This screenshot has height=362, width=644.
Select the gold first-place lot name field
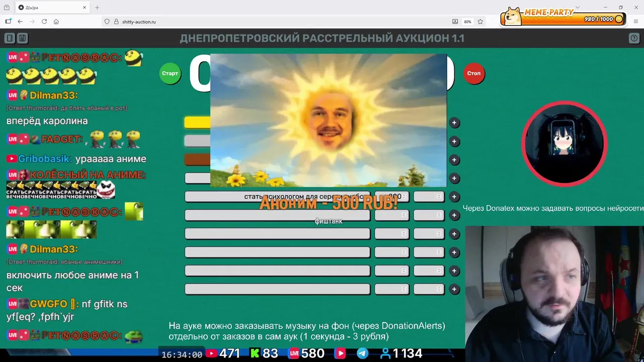tap(197, 123)
